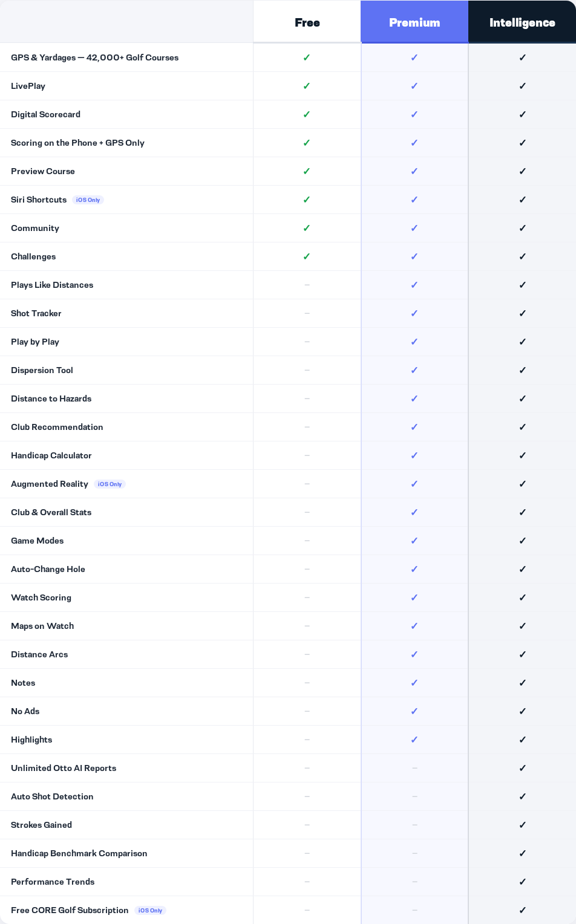Select the Premium plan column header
The height and width of the screenshot is (924, 576).
pyautogui.click(x=414, y=22)
